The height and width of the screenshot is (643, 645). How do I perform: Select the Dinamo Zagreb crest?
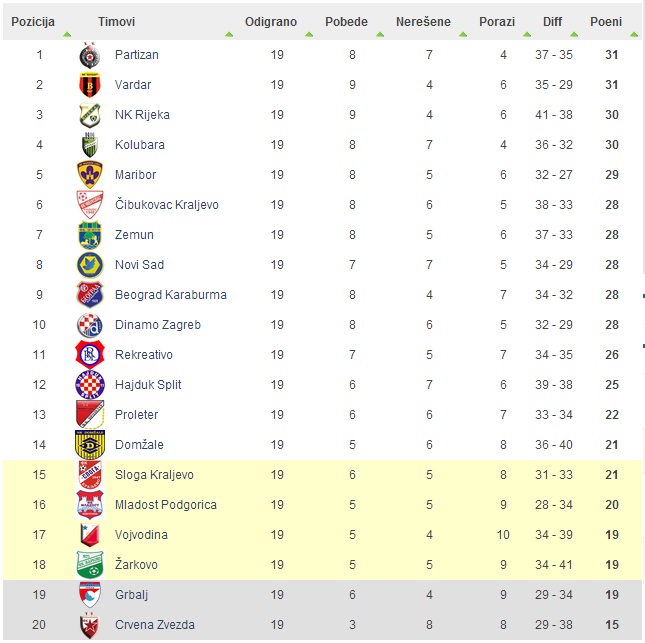(90, 325)
